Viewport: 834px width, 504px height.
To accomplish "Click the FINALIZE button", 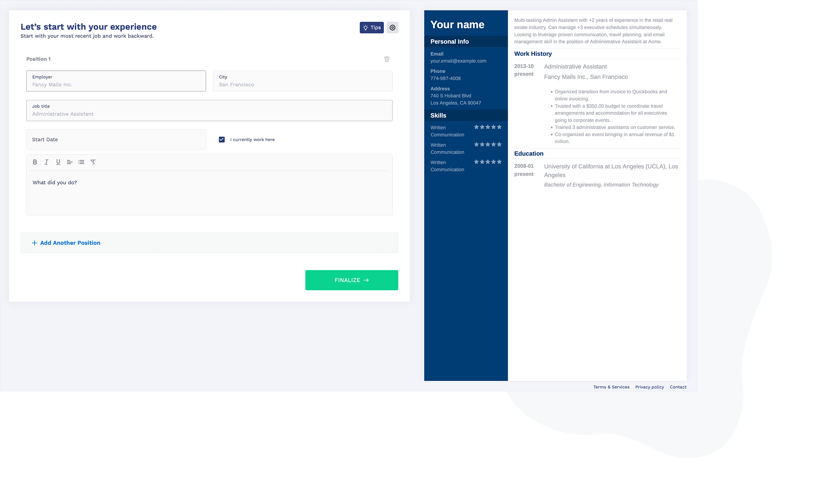I will pos(352,280).
